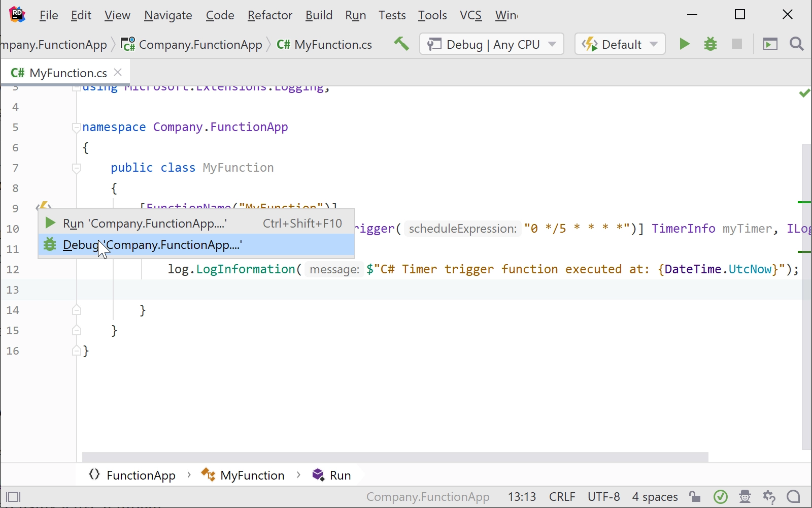Screen dimensions: 812x508
Task: Click Company.FunctionApp in status bar
Action: pos(428,497)
